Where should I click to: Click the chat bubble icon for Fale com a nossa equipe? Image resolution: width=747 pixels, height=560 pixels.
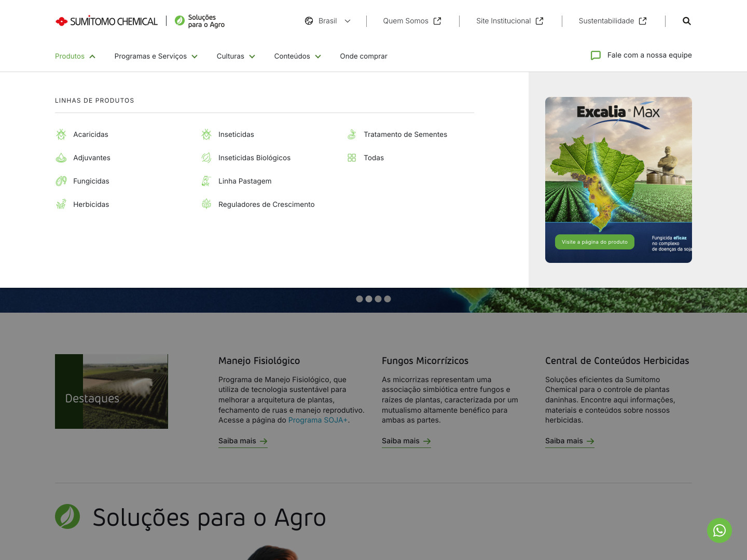coord(596,55)
